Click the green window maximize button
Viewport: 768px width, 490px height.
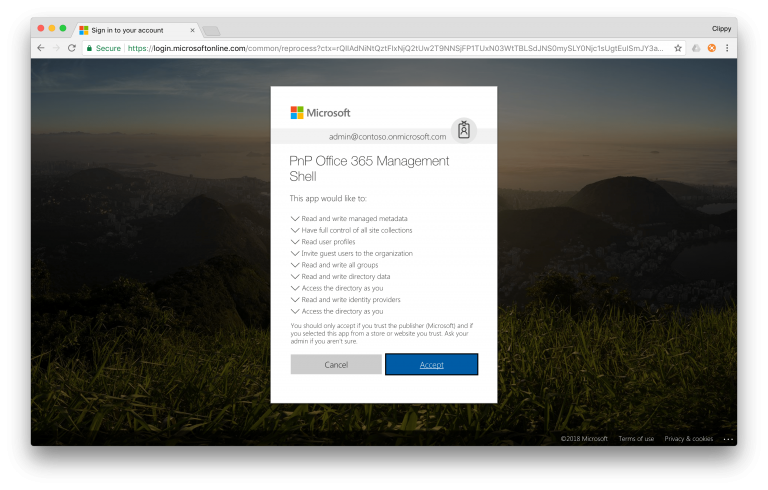click(x=63, y=28)
